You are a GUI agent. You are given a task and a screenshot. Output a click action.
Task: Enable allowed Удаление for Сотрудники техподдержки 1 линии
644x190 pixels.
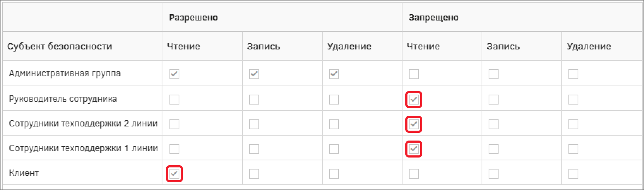click(334, 149)
